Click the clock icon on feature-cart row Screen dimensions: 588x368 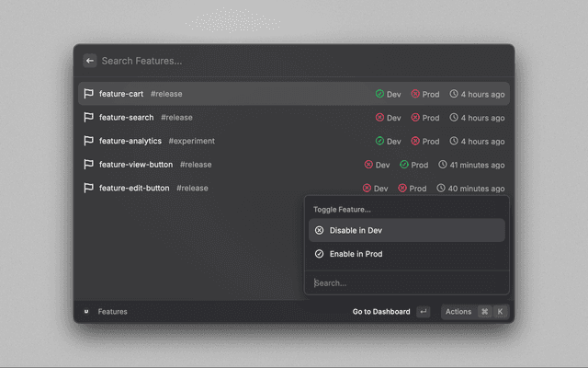tap(454, 94)
